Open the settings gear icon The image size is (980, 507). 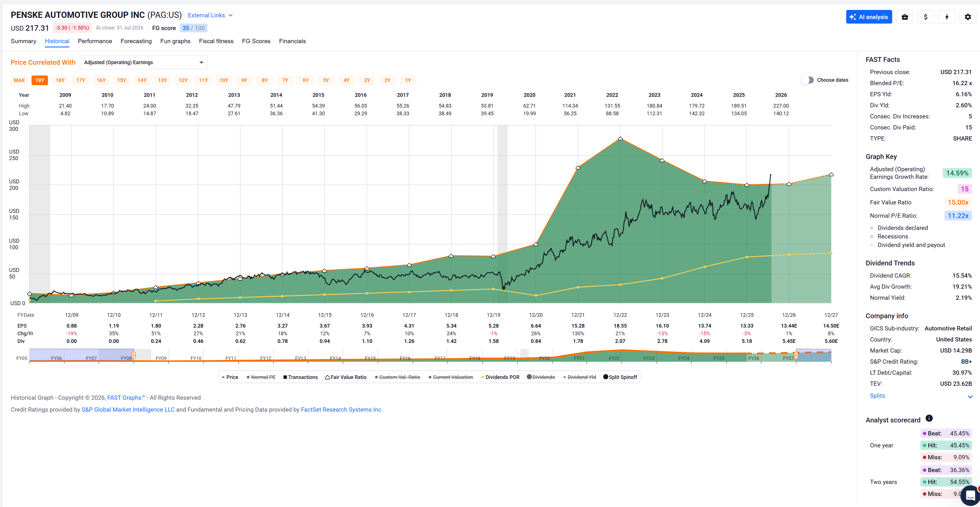tap(968, 17)
